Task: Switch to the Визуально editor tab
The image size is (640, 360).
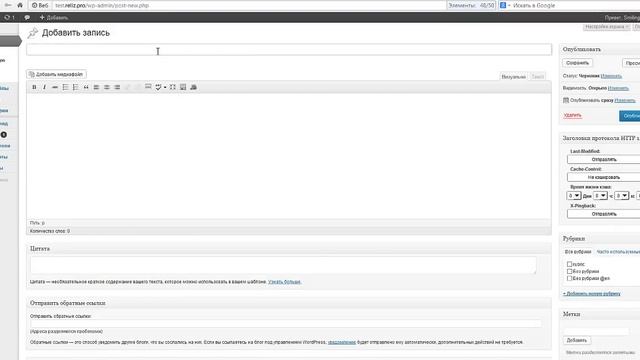Action: (x=513, y=77)
